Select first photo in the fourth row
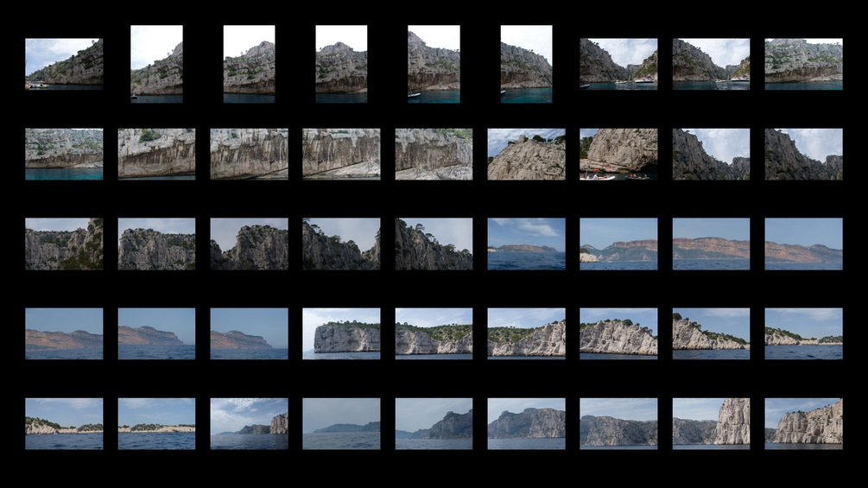868x488 pixels. click(64, 334)
